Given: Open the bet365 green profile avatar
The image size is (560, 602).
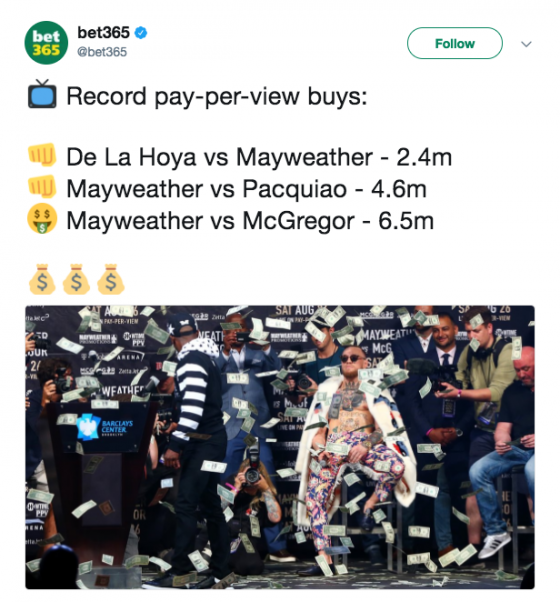Looking at the screenshot, I should tap(46, 43).
